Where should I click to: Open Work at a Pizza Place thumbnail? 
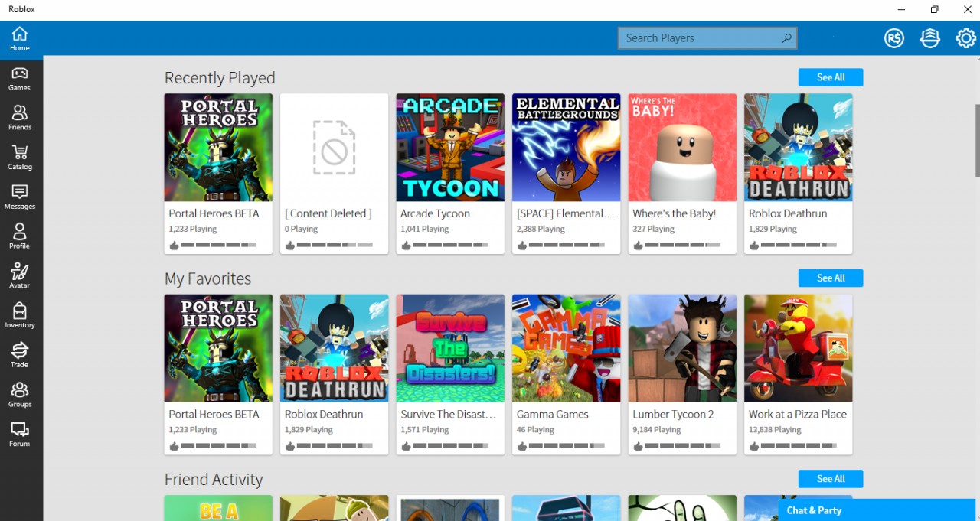[798, 348]
